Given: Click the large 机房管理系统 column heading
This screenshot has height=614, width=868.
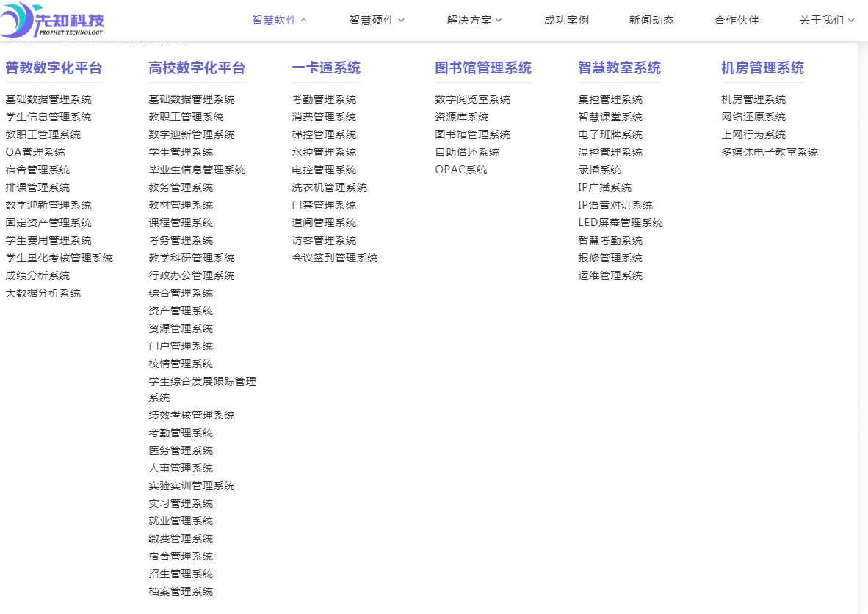Looking at the screenshot, I should click(763, 68).
